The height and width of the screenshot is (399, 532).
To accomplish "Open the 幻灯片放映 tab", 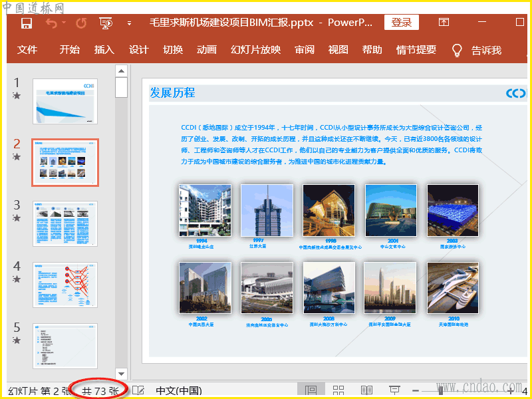I will [x=255, y=50].
